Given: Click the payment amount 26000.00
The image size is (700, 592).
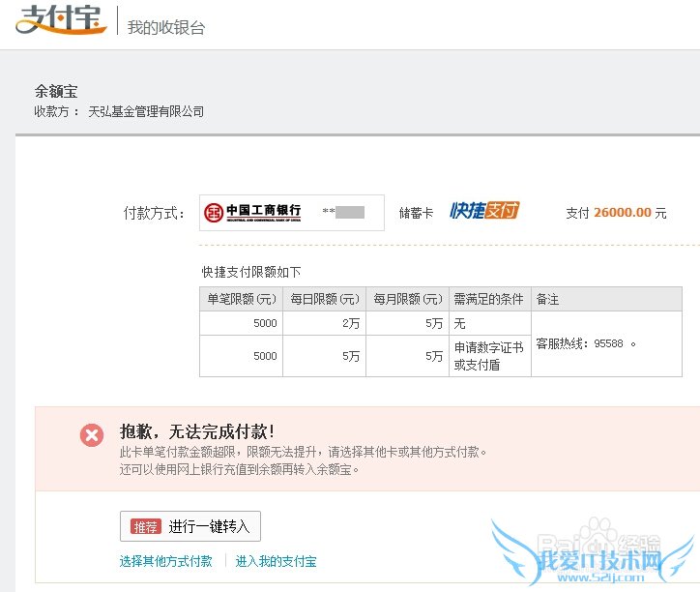Looking at the screenshot, I should tap(623, 212).
